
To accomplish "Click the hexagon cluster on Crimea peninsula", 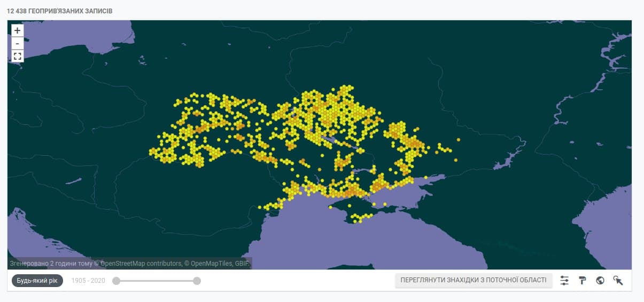I will [362, 217].
